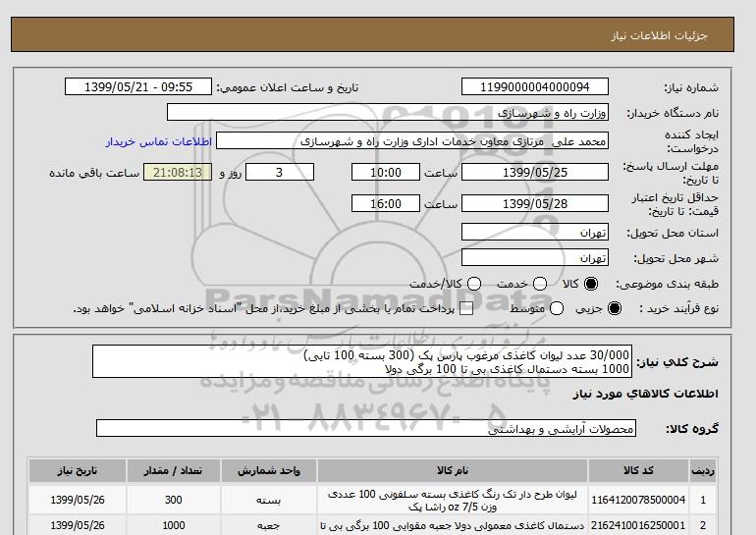Click the need date 1399/05/26 in row 2
The width and height of the screenshot is (756, 535).
[x=78, y=525]
